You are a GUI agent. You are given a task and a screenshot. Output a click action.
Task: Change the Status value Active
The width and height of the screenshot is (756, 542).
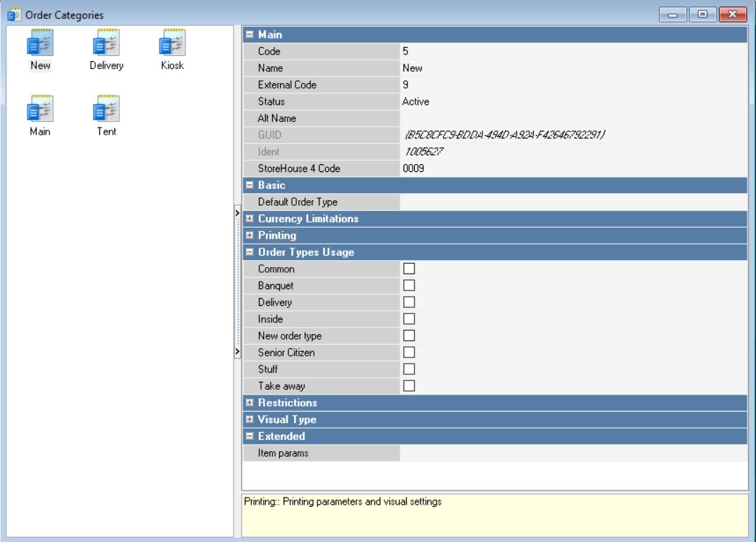[x=573, y=101]
